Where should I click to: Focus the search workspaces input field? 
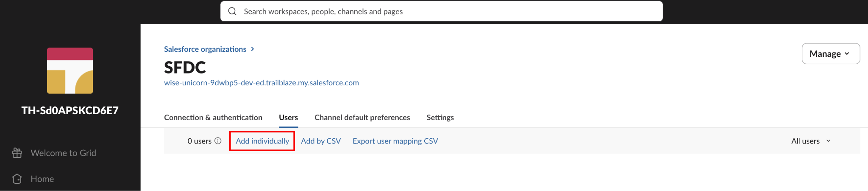click(442, 11)
